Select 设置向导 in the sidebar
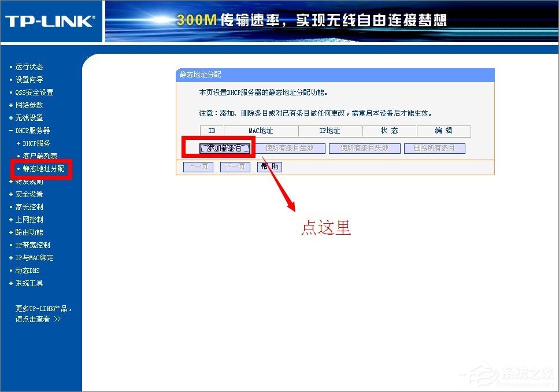Image resolution: width=559 pixels, height=392 pixels. 29,79
